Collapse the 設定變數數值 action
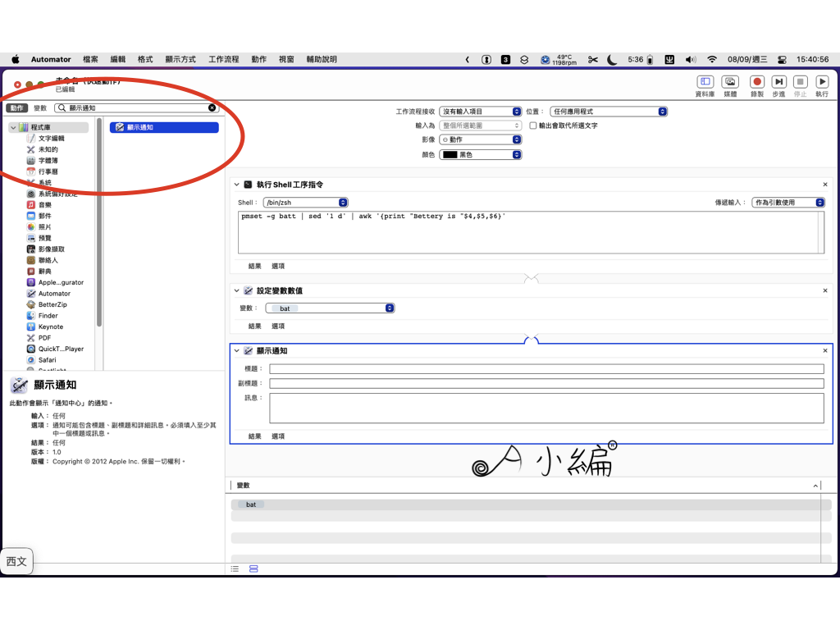840x630 pixels. [237, 290]
